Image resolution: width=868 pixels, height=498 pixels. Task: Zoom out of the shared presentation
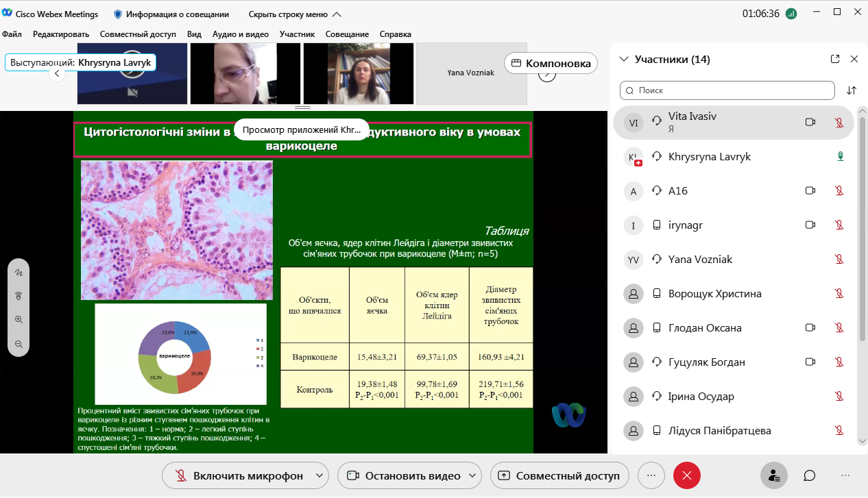[x=19, y=344]
